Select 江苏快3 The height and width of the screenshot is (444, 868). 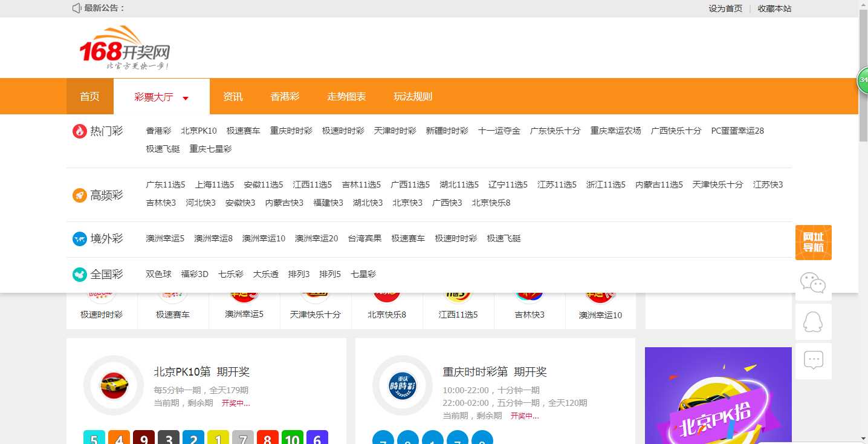[x=768, y=184]
